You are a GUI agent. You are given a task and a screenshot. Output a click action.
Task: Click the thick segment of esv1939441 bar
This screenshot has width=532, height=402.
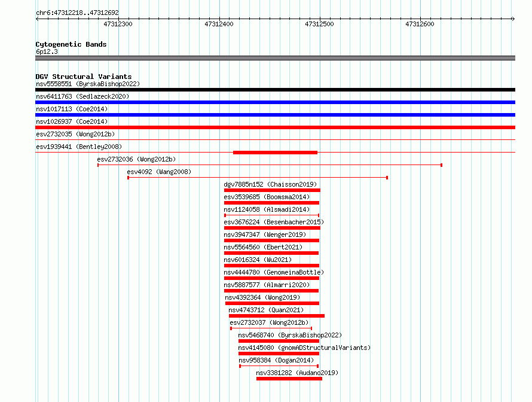[275, 153]
